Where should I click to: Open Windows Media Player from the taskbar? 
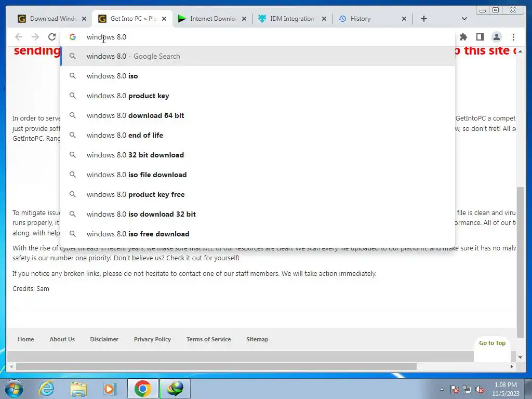[x=110, y=389]
